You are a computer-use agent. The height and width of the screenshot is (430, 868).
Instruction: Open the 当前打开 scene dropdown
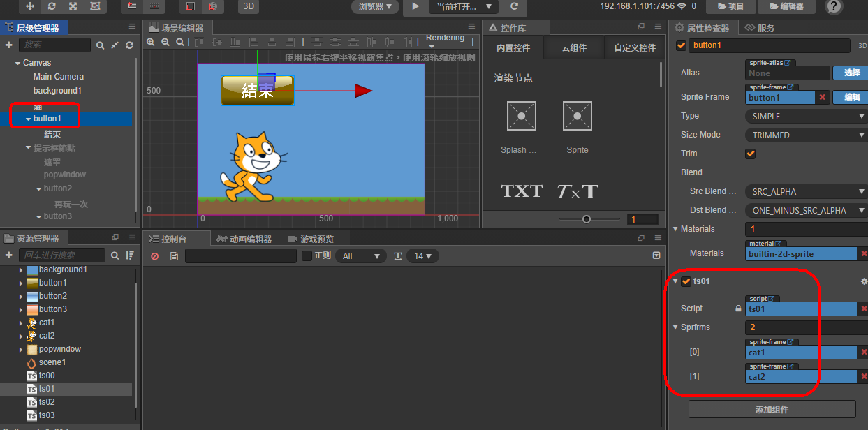(464, 6)
